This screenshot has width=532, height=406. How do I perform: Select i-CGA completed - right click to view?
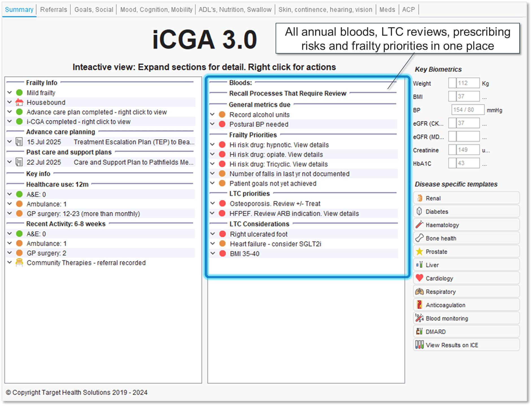(79, 122)
